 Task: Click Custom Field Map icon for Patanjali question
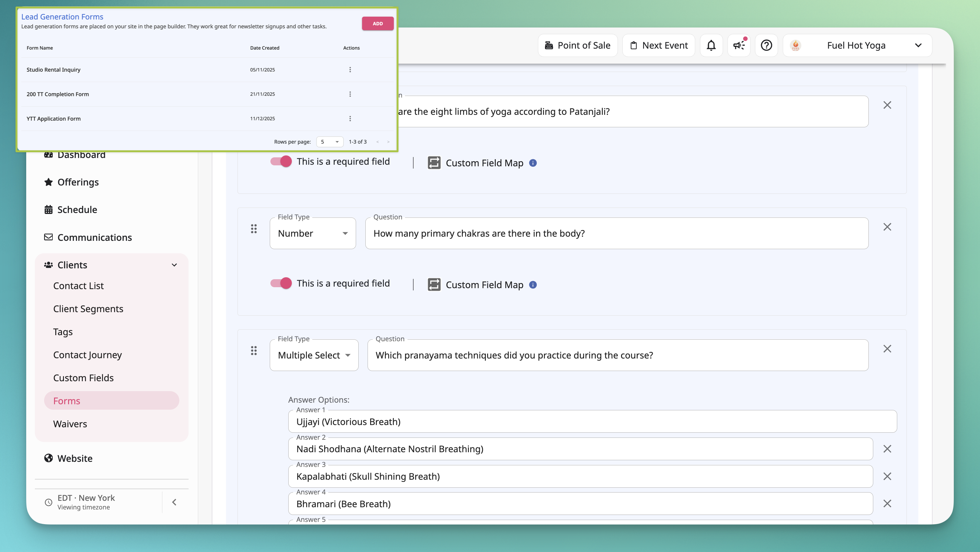coord(434,163)
